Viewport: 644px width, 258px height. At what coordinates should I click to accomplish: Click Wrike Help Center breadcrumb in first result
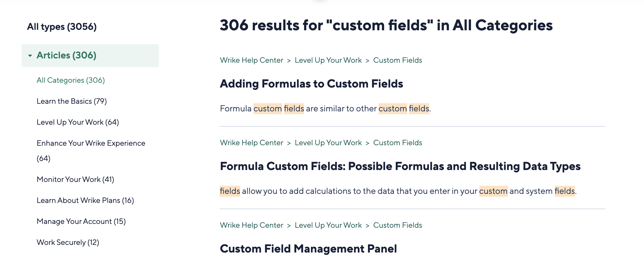[251, 60]
